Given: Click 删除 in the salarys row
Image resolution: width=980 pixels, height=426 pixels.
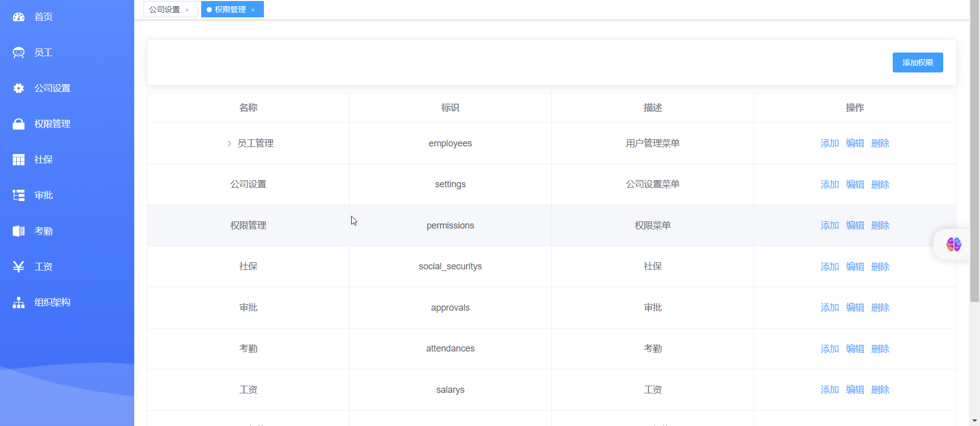Looking at the screenshot, I should click(x=880, y=390).
